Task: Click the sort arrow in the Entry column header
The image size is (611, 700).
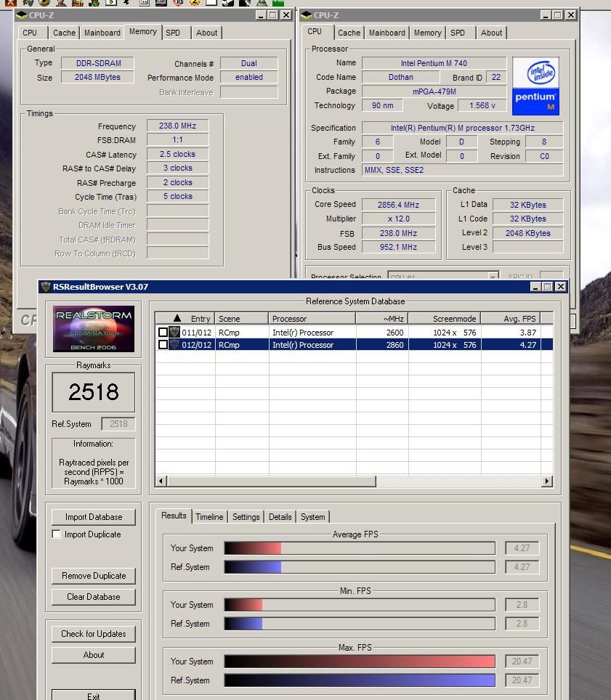Action: coord(177,318)
